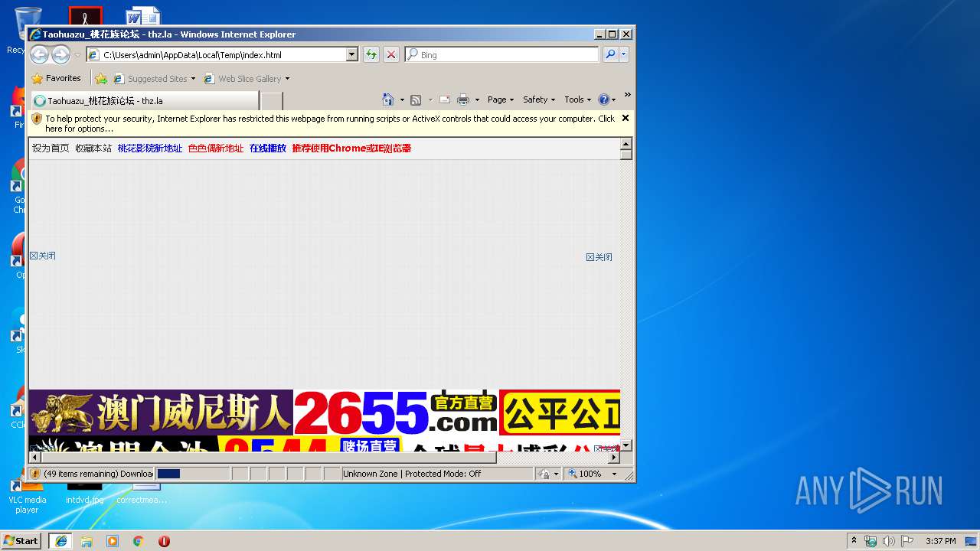Click the red Opera taskbar icon
Image resolution: width=980 pixels, height=551 pixels.
click(164, 540)
